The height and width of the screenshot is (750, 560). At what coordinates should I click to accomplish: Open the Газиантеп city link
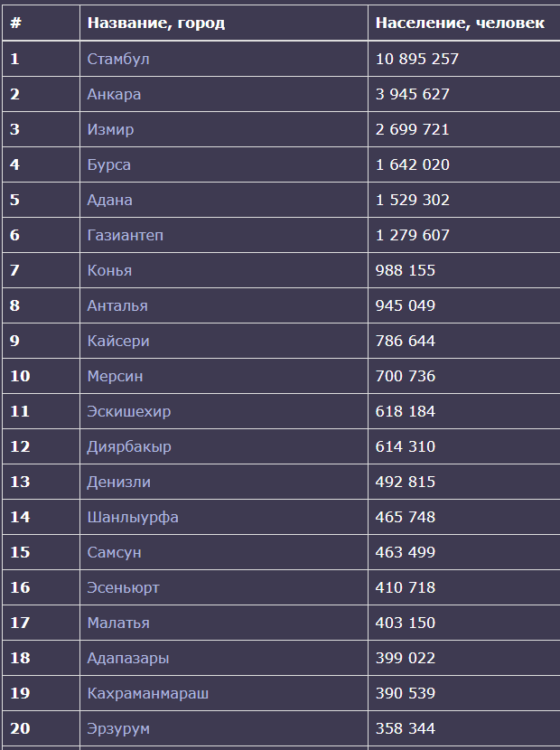[x=126, y=235]
